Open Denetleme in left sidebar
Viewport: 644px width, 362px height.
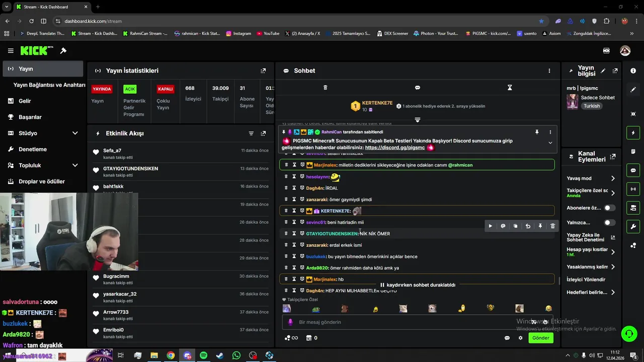pos(43,149)
